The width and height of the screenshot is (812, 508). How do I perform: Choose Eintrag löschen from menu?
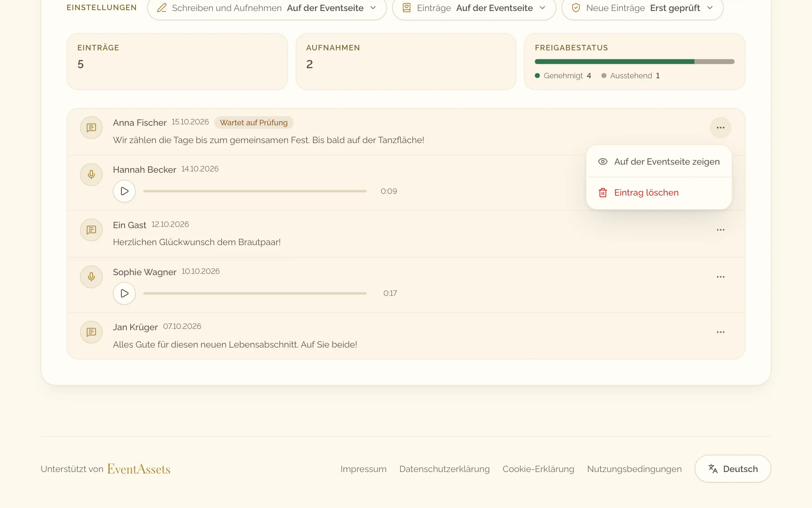pyautogui.click(x=659, y=193)
